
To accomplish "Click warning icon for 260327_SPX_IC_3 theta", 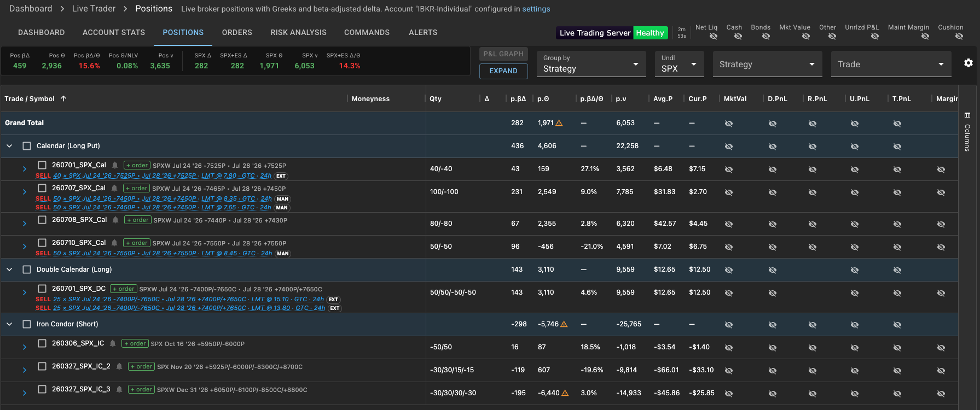I will coord(565,393).
